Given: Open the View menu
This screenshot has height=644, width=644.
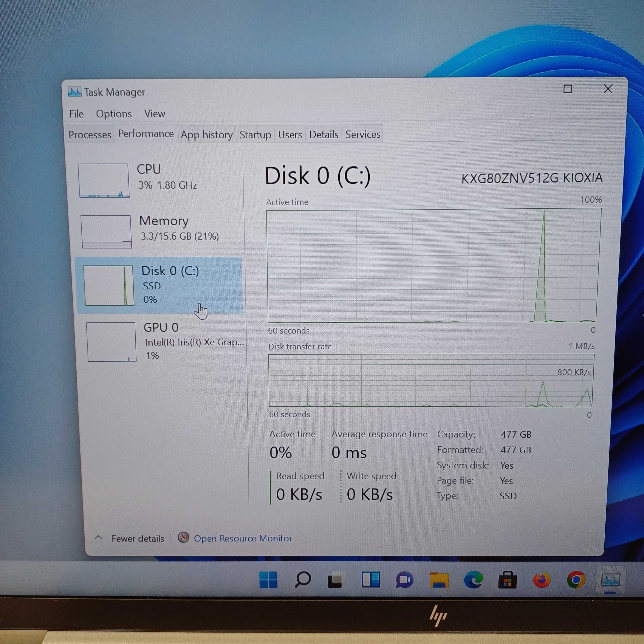Looking at the screenshot, I should (154, 114).
